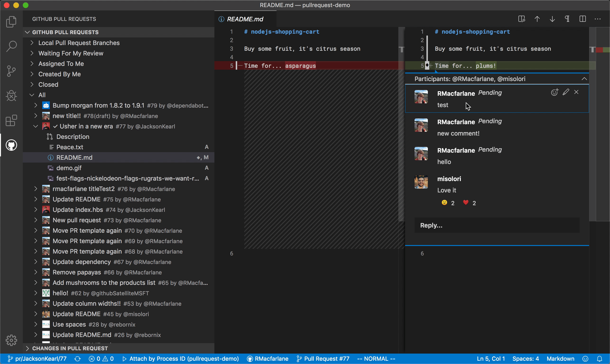Expand Local Pull Request Branches
The image size is (610, 364).
coord(119,43)
